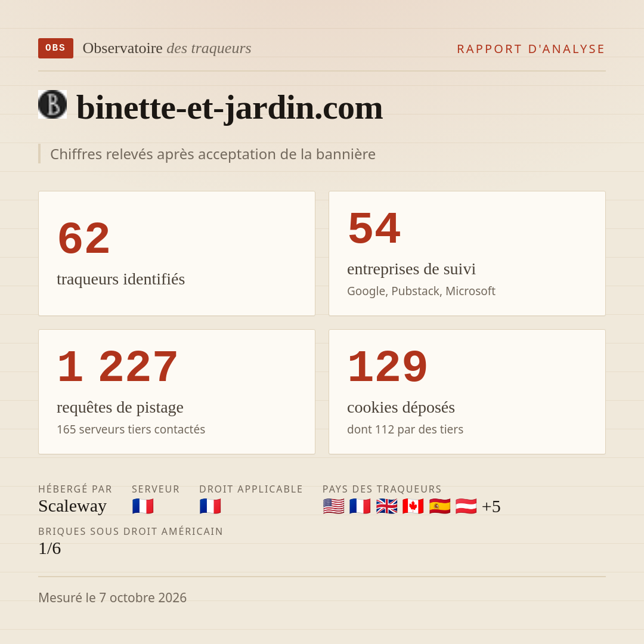Image resolution: width=644 pixels, height=644 pixels.
Task: Click the Google, Pubstack, Microsoft text
Action: 421,291
